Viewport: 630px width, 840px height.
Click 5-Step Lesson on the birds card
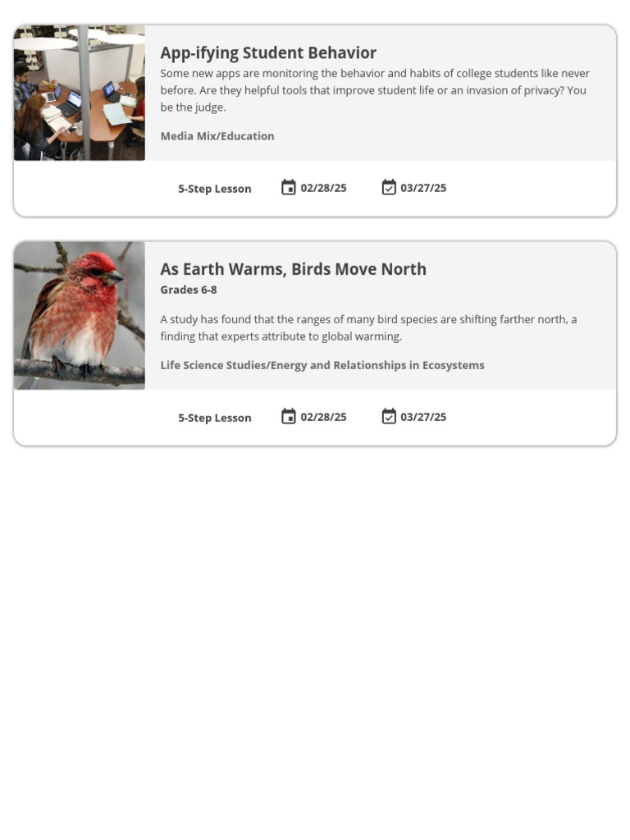pyautogui.click(x=215, y=418)
